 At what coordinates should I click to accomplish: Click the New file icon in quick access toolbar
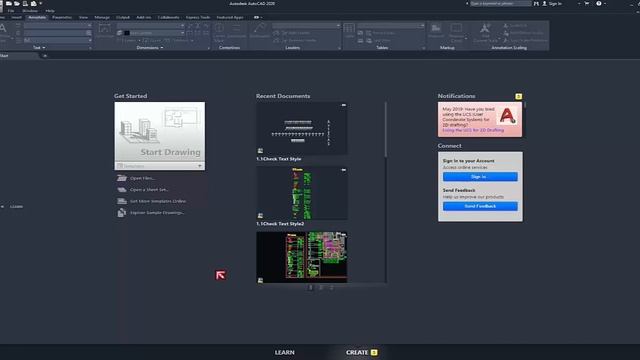(9, 3)
